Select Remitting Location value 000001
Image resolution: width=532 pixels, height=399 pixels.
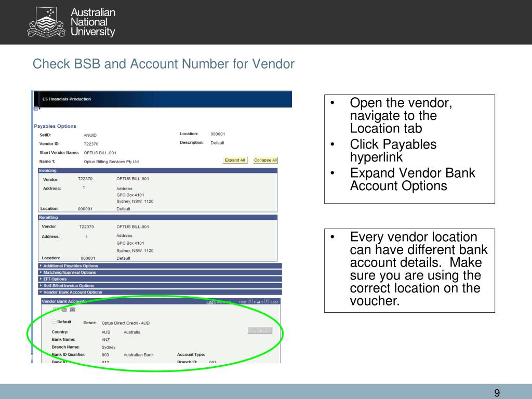pos(88,258)
